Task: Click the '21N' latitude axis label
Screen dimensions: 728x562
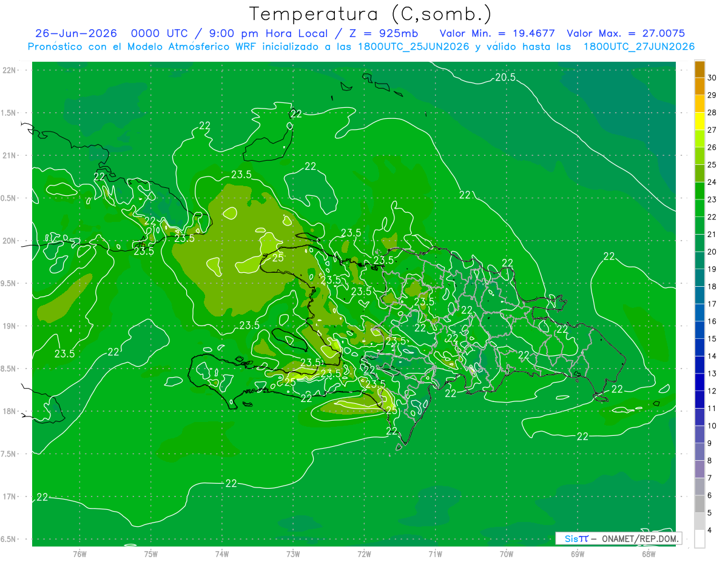Action: pyautogui.click(x=9, y=156)
